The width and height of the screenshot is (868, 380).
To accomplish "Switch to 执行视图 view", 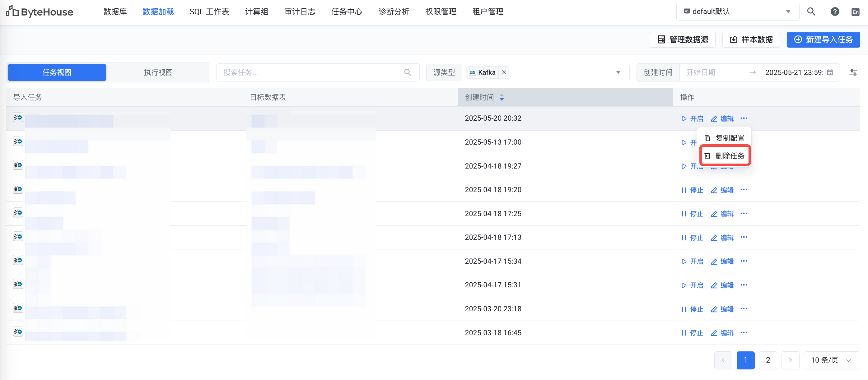I will point(158,72).
